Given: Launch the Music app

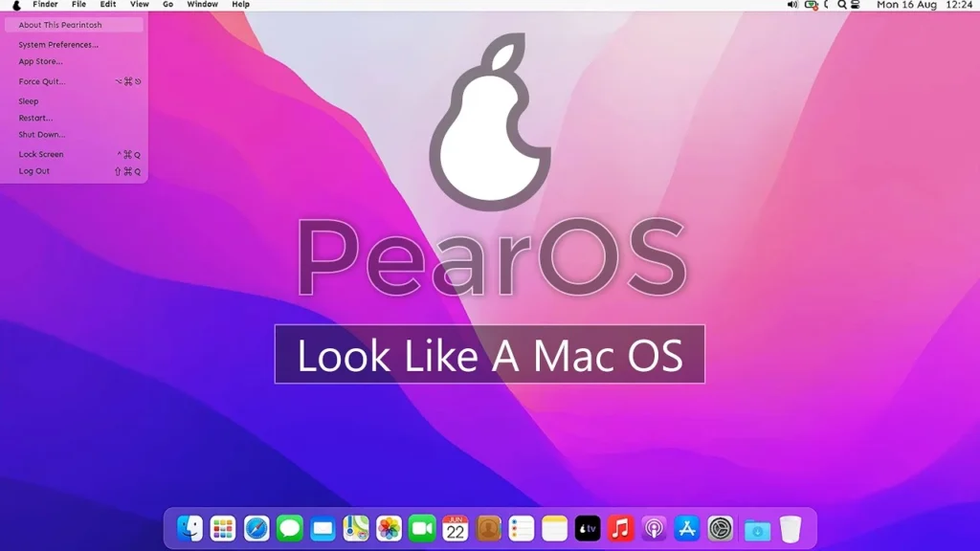Looking at the screenshot, I should (621, 528).
